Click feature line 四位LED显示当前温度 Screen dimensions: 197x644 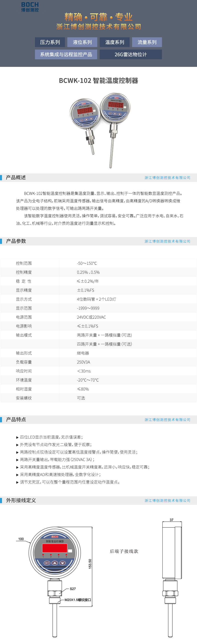50,437
